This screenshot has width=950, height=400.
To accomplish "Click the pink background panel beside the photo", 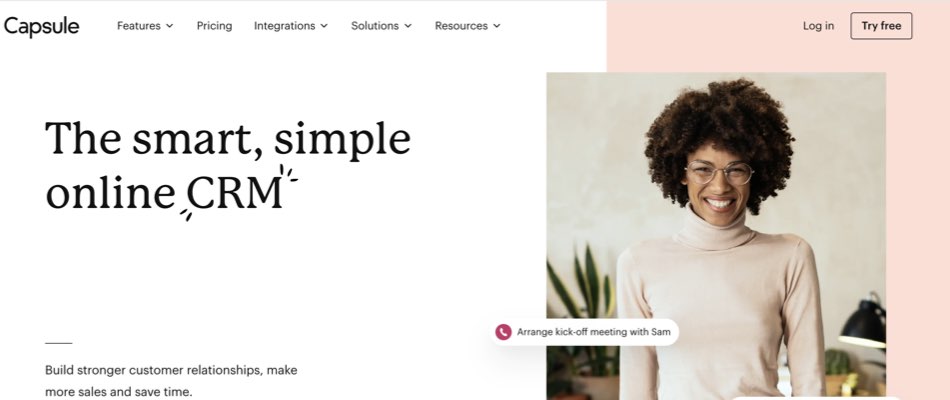I will point(918,218).
